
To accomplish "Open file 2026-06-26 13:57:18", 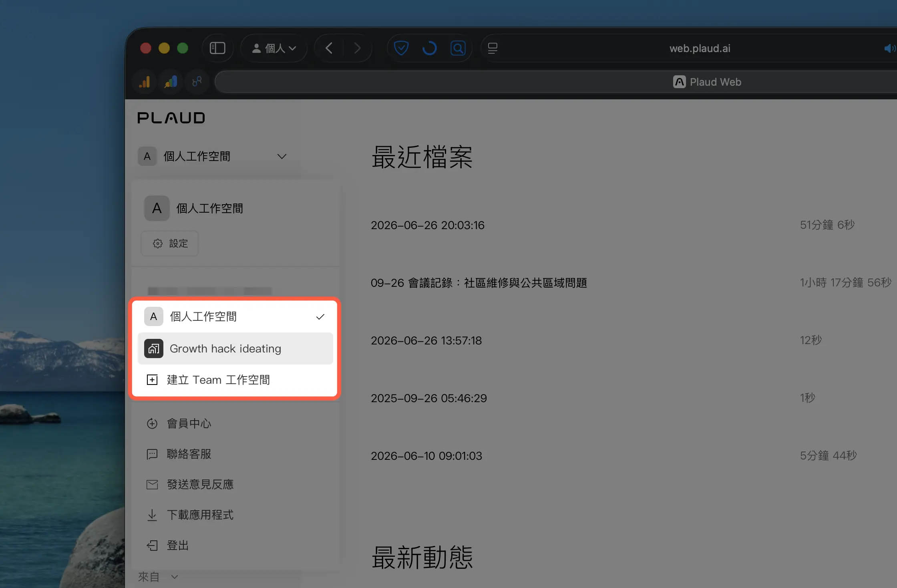I will coord(426,340).
